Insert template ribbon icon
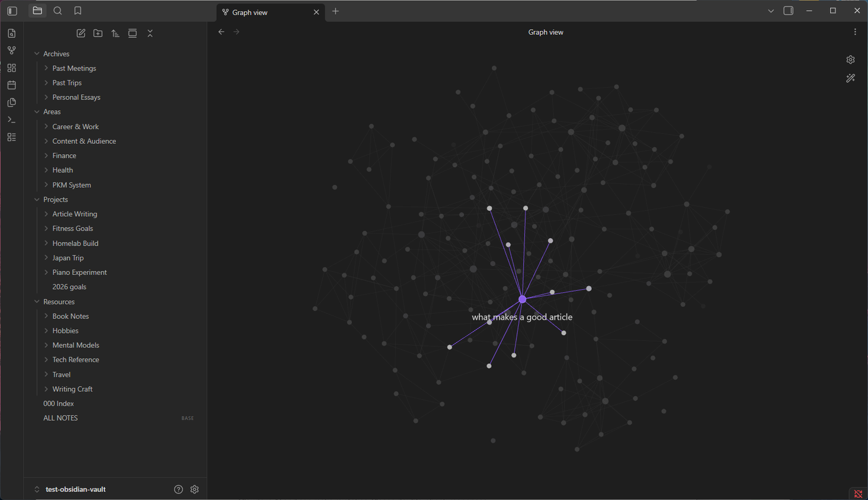The width and height of the screenshot is (868, 500). tap(12, 102)
